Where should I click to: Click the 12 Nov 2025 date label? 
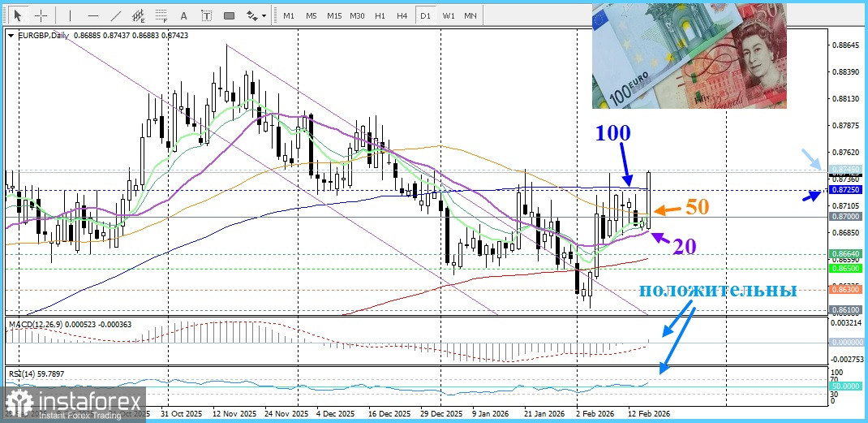coord(234,414)
